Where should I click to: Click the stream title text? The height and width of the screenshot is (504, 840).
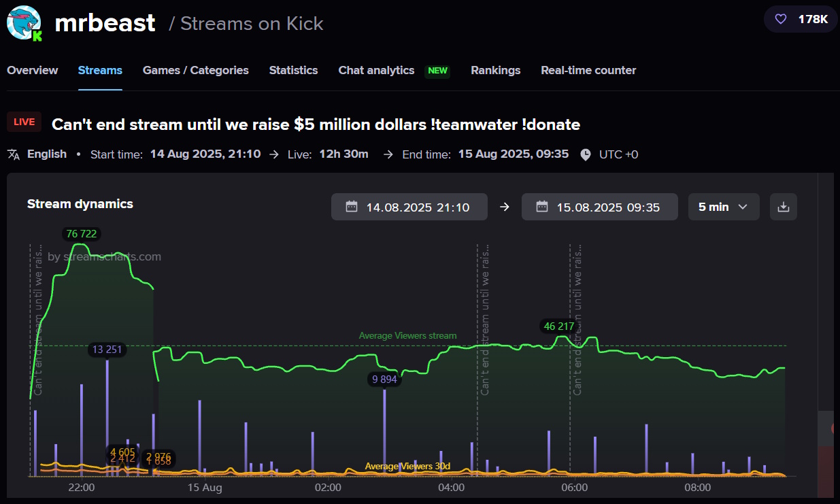tap(316, 124)
